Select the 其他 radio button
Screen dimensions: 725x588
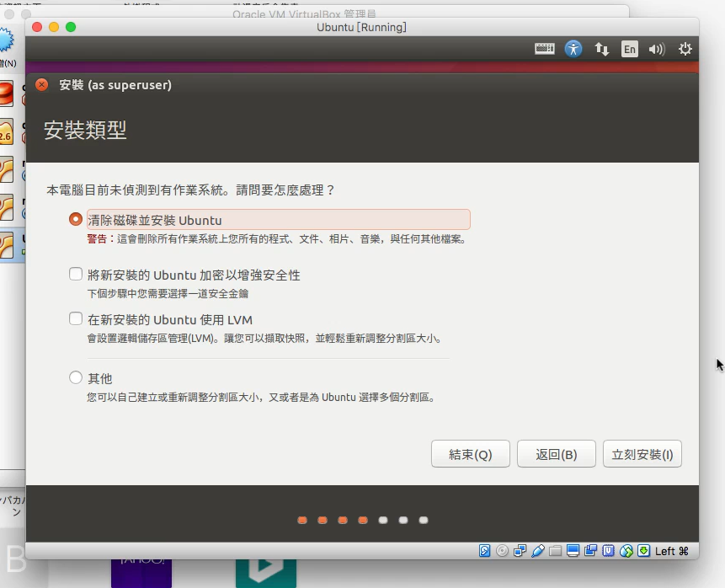(x=76, y=377)
